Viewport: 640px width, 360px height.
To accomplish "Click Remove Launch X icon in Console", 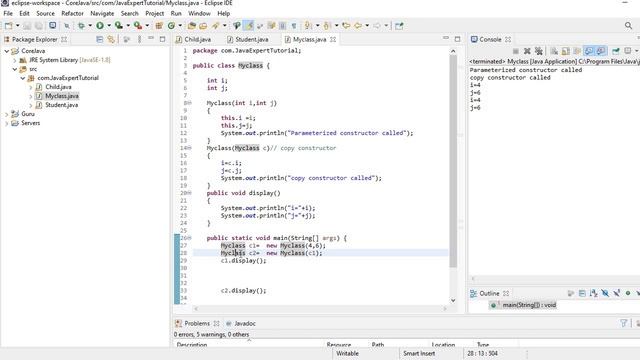I will 527,51.
